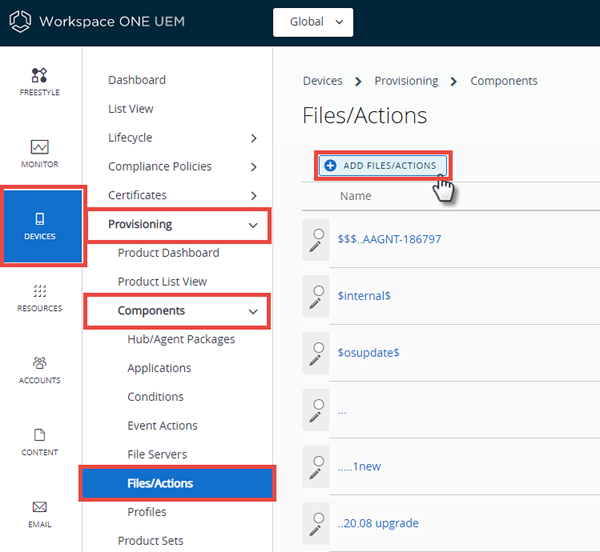Screen dimensions: 600x552
Task: Open File Servers menu item
Action: (157, 454)
